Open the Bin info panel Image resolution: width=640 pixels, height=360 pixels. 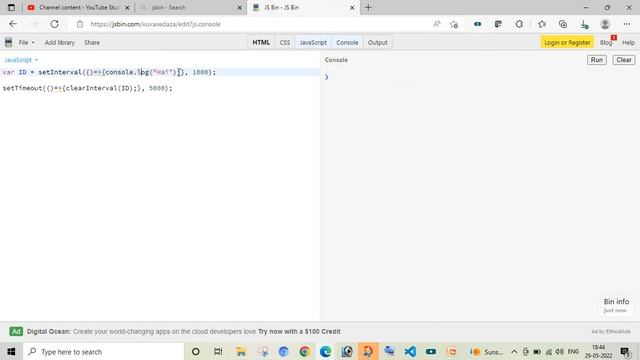pos(616,305)
